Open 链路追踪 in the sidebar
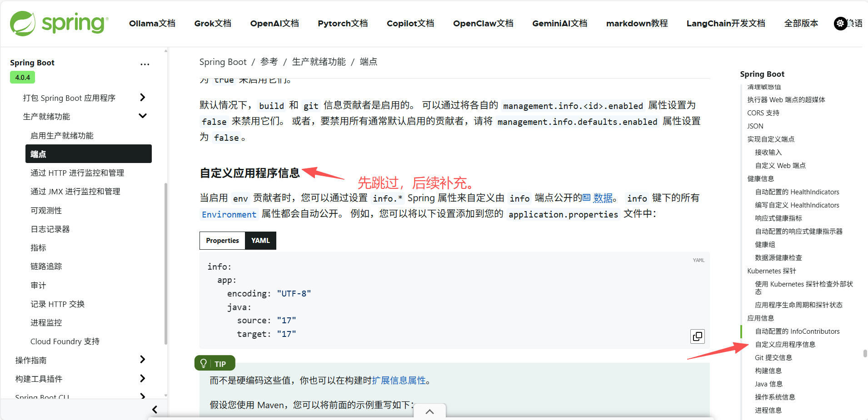Screen dimensions: 868x420 [x=46, y=267]
